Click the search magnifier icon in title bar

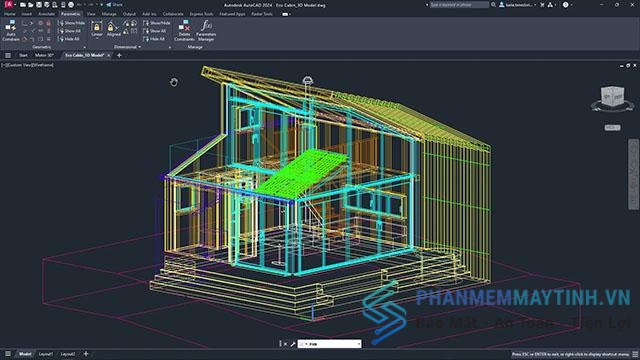(493, 5)
